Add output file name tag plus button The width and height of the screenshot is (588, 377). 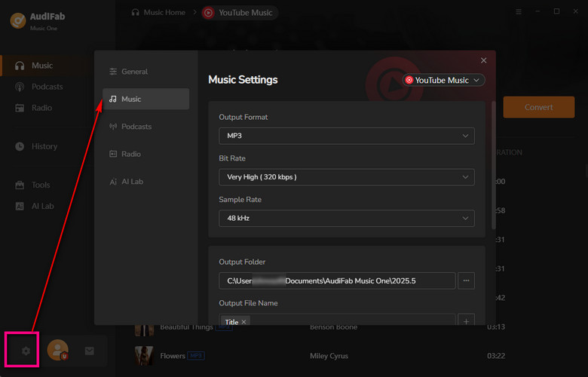tap(466, 320)
